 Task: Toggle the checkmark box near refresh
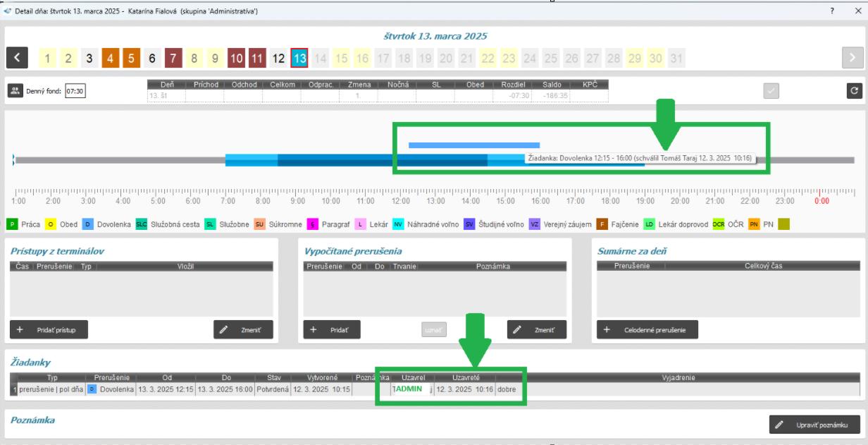coord(771,91)
